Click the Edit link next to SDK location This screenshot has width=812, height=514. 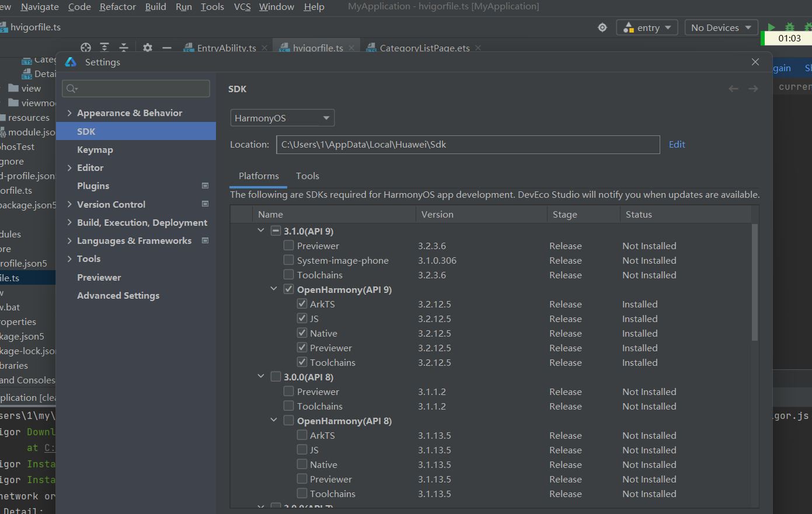[x=677, y=145]
